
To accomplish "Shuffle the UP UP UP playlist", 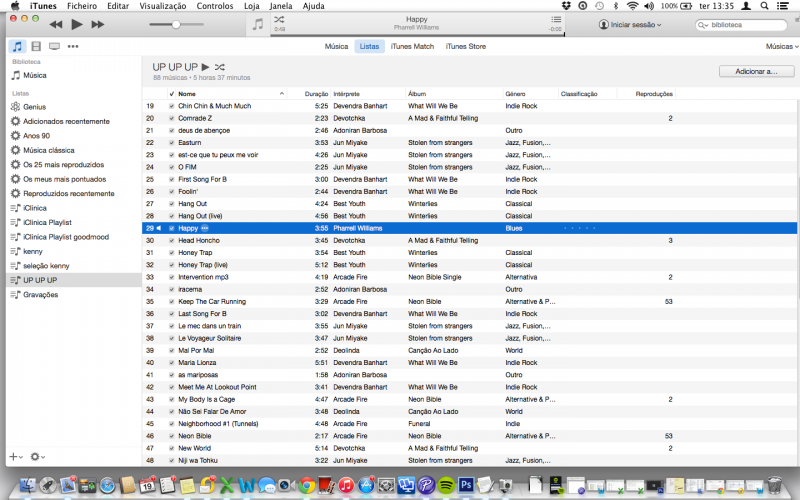I will [x=219, y=67].
